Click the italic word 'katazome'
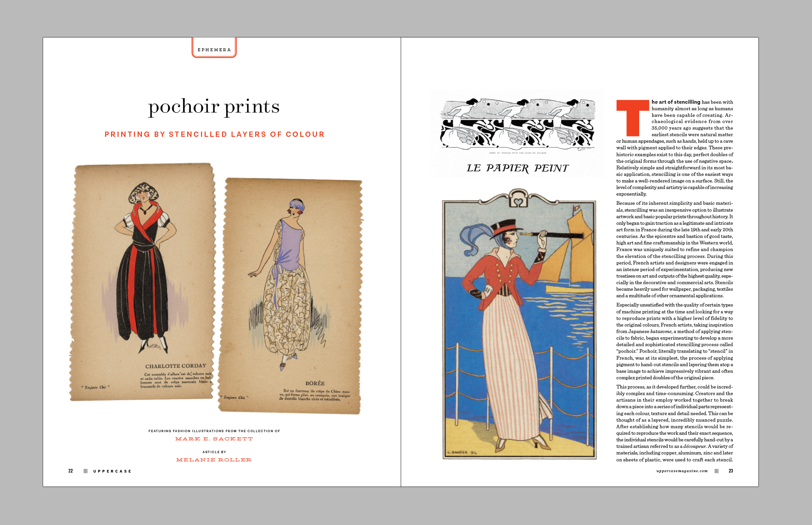Viewport: 812px width, 525px height. pos(660,331)
